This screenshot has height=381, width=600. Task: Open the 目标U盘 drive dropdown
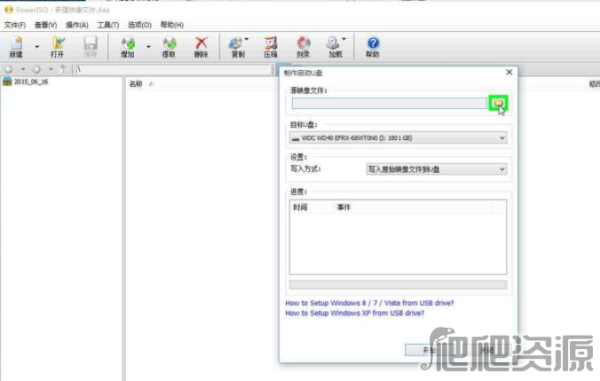point(398,138)
